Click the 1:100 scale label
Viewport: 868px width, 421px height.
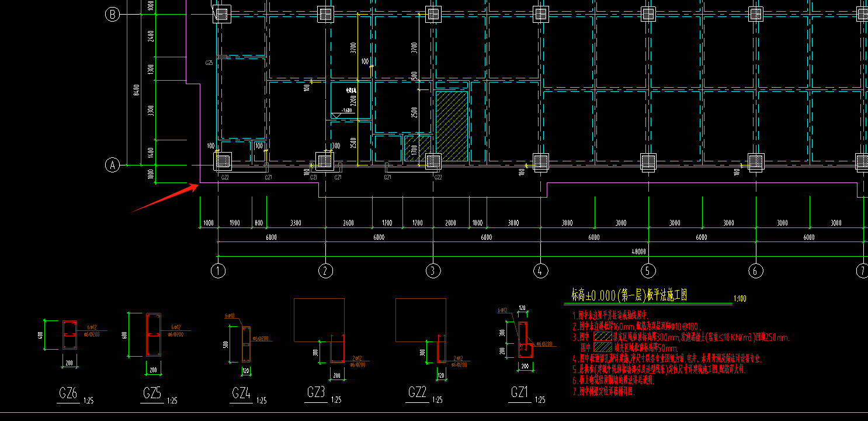coord(739,299)
